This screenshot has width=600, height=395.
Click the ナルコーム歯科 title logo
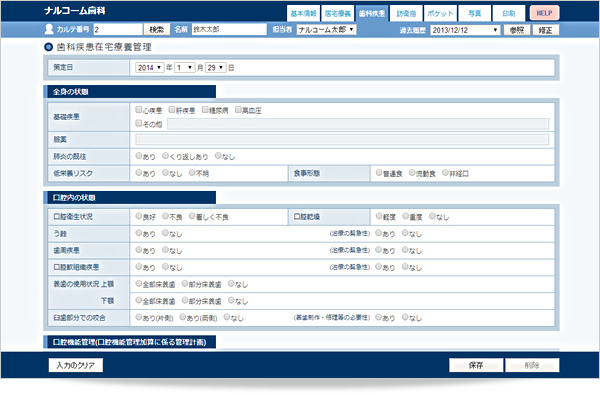(x=75, y=11)
